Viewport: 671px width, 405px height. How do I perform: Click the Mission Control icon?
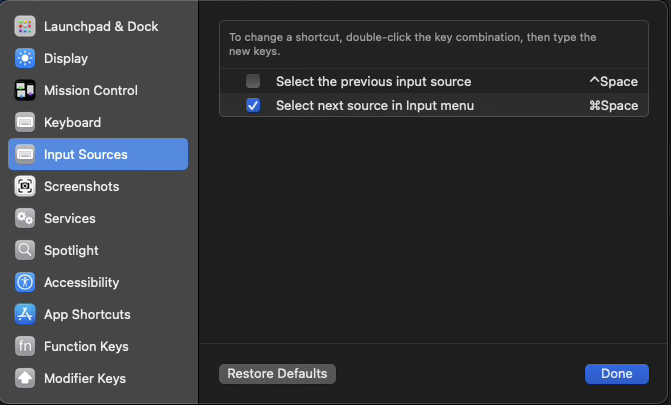tap(25, 90)
